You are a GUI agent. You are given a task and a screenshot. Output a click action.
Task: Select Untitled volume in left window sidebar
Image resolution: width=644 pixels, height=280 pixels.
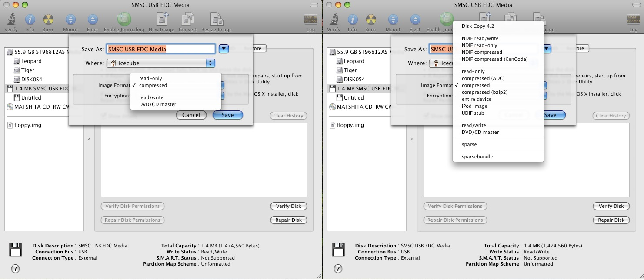pyautogui.click(x=27, y=98)
